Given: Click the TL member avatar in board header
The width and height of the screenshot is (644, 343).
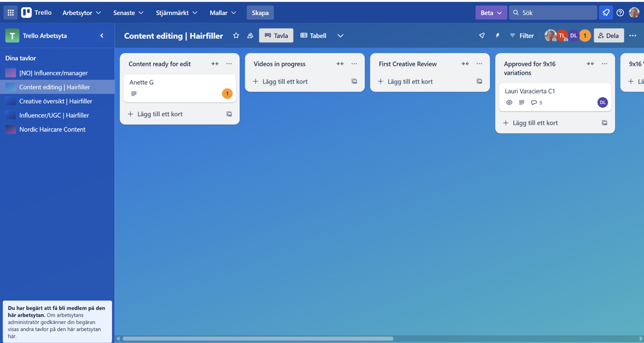Looking at the screenshot, I should pyautogui.click(x=562, y=35).
